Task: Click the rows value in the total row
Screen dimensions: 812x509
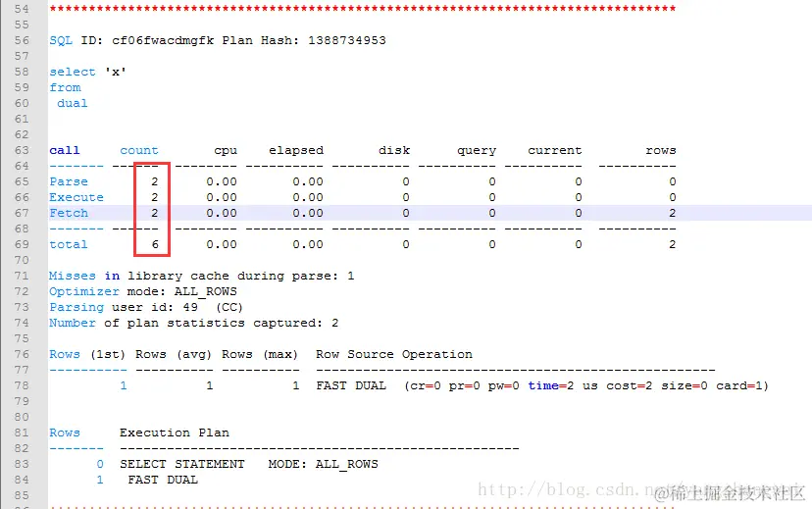Action: pyautogui.click(x=672, y=244)
